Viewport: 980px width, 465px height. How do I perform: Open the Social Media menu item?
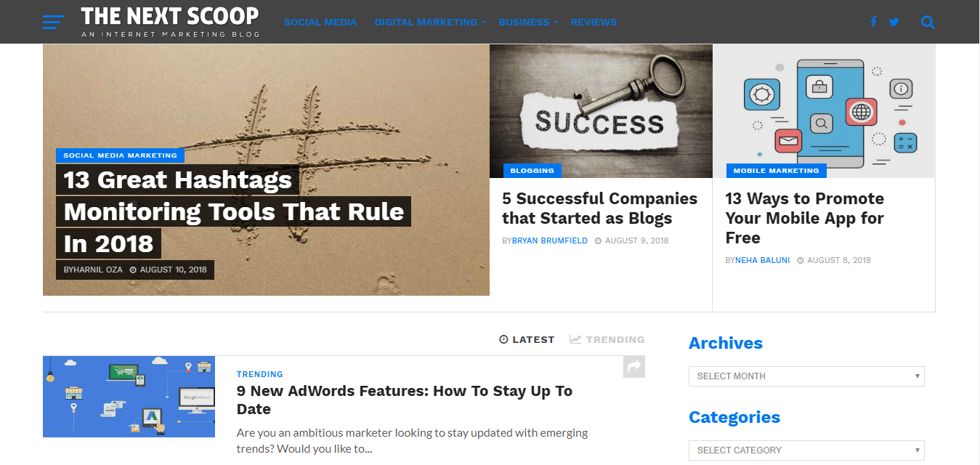tap(320, 22)
